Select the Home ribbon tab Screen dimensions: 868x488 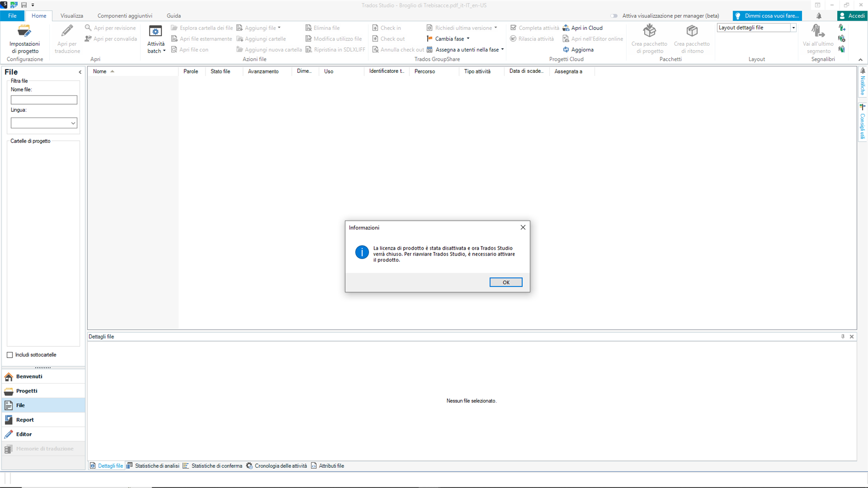click(x=39, y=16)
